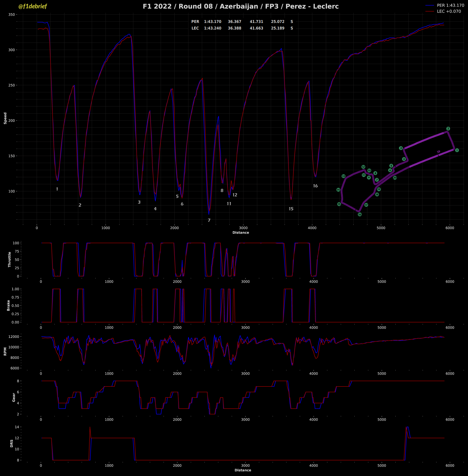Click turn 16 marker on track map
468x476 pixels.
(360, 214)
